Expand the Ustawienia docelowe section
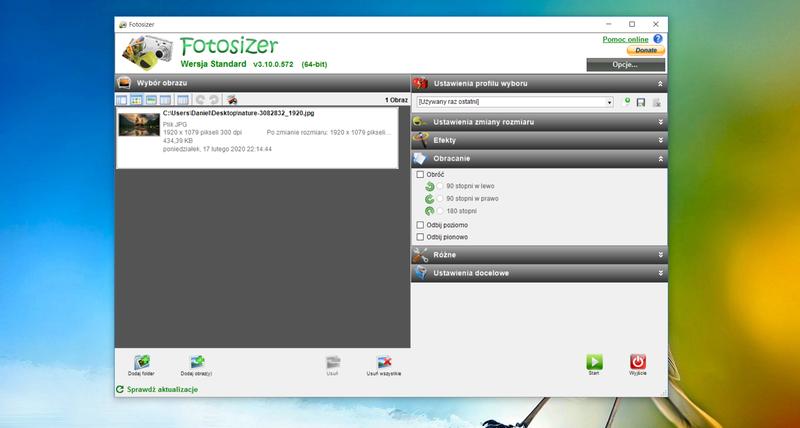Image resolution: width=800 pixels, height=428 pixels. click(540, 272)
